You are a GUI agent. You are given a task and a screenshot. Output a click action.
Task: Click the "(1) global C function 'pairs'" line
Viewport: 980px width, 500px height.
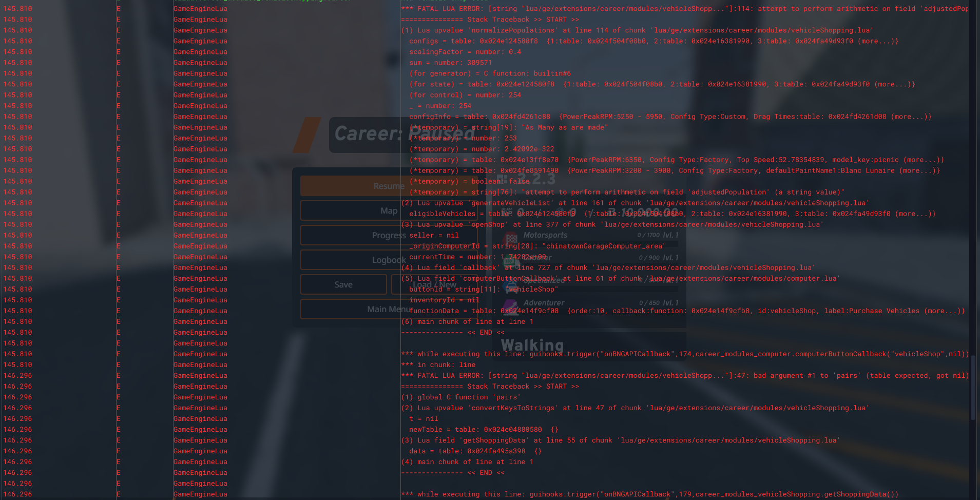point(461,397)
